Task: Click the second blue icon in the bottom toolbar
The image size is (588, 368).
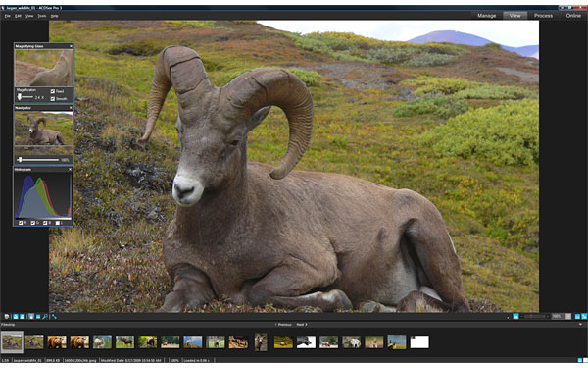Action: click(16, 317)
